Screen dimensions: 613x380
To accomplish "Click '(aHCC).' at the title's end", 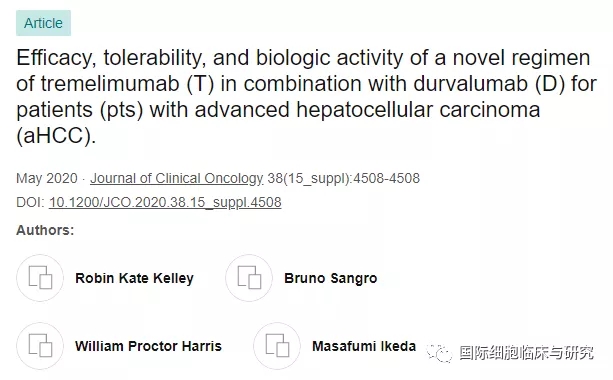I will [x=56, y=136].
